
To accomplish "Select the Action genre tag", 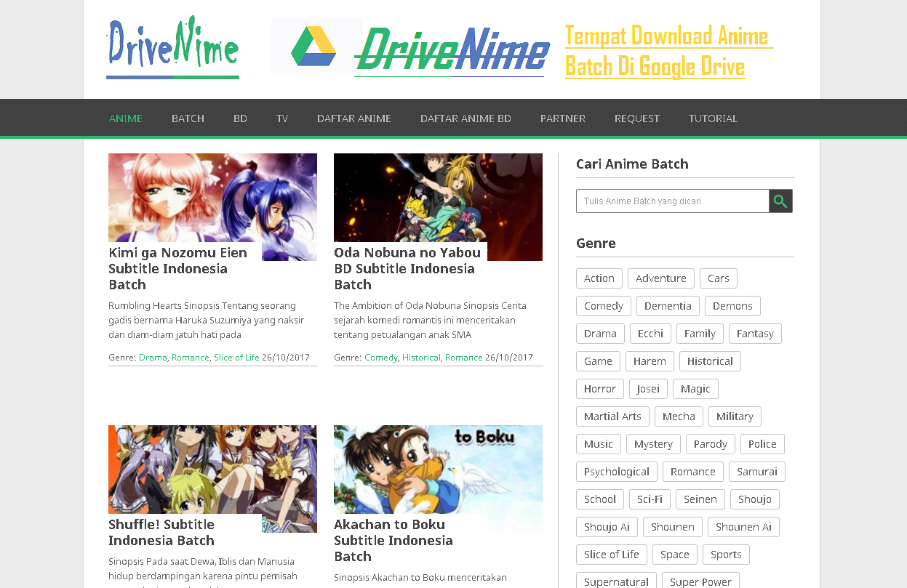I will click(599, 278).
